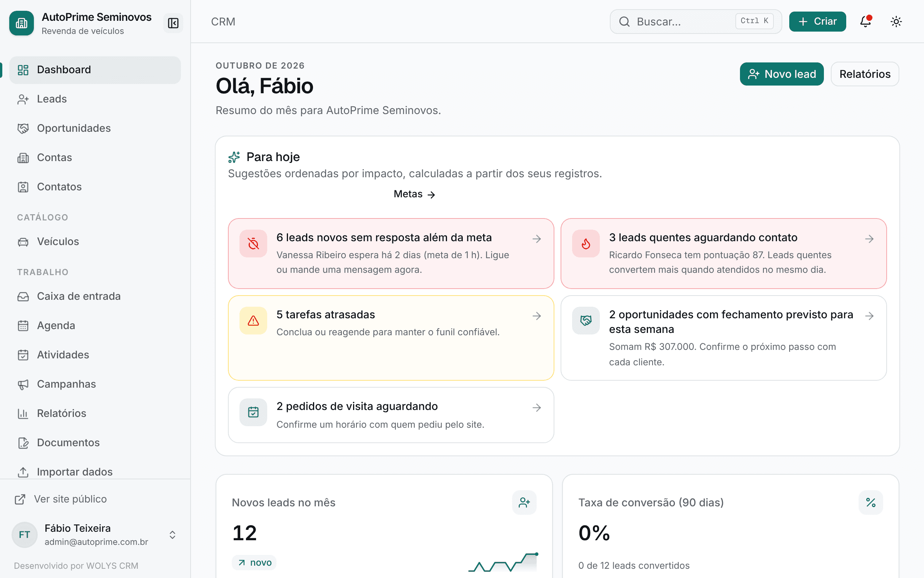Open Ver site público link
Screen dimensions: 924x578
point(61,499)
